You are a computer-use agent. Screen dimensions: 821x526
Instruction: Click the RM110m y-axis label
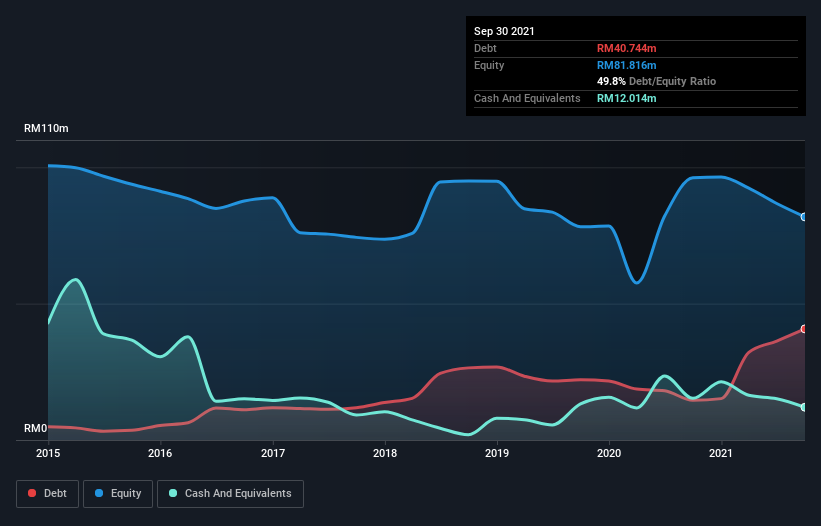(x=46, y=128)
